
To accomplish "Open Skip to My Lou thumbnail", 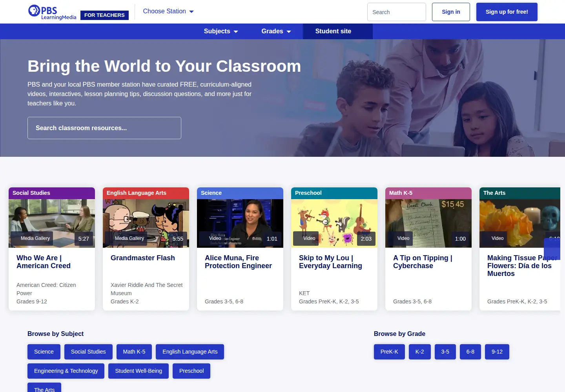I will tap(334, 223).
